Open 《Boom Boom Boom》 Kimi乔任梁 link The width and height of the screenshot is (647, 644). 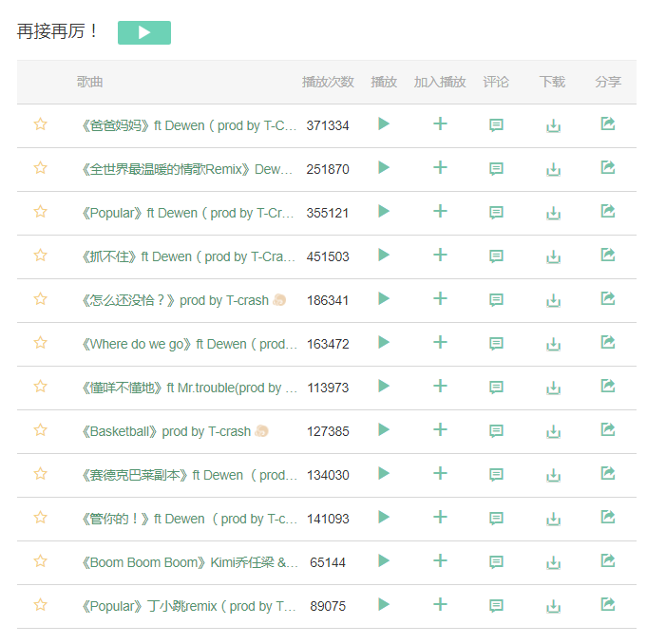(190, 562)
